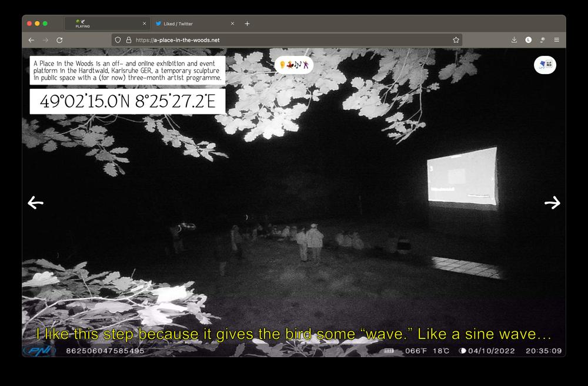The image size is (588, 386).
Task: Click the camera ID 862506047585495
Action: (105, 351)
